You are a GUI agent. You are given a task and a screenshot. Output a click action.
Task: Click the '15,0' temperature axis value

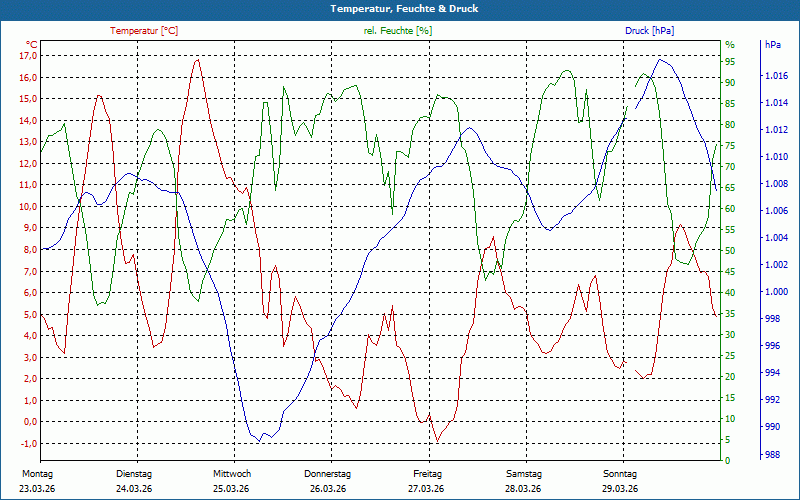[x=28, y=98]
